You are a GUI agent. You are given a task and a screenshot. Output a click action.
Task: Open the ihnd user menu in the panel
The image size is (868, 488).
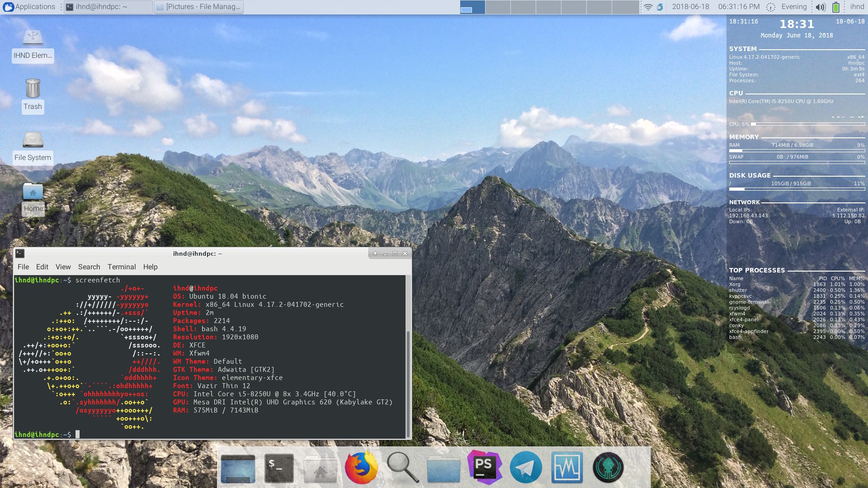coord(857,7)
